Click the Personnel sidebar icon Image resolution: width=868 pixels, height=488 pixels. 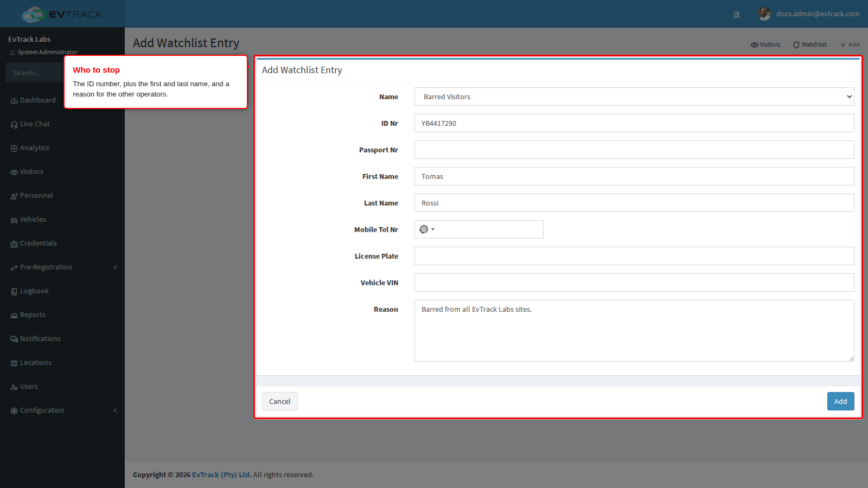click(14, 196)
